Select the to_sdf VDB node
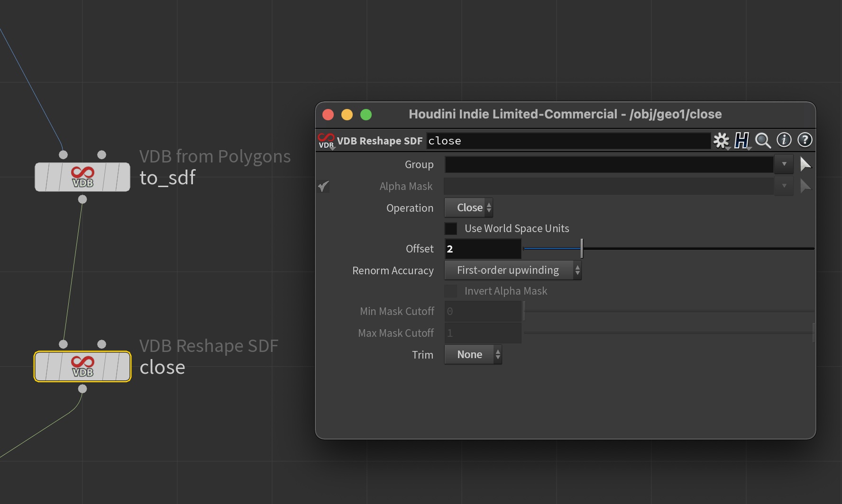The height and width of the screenshot is (504, 842). coord(82,177)
